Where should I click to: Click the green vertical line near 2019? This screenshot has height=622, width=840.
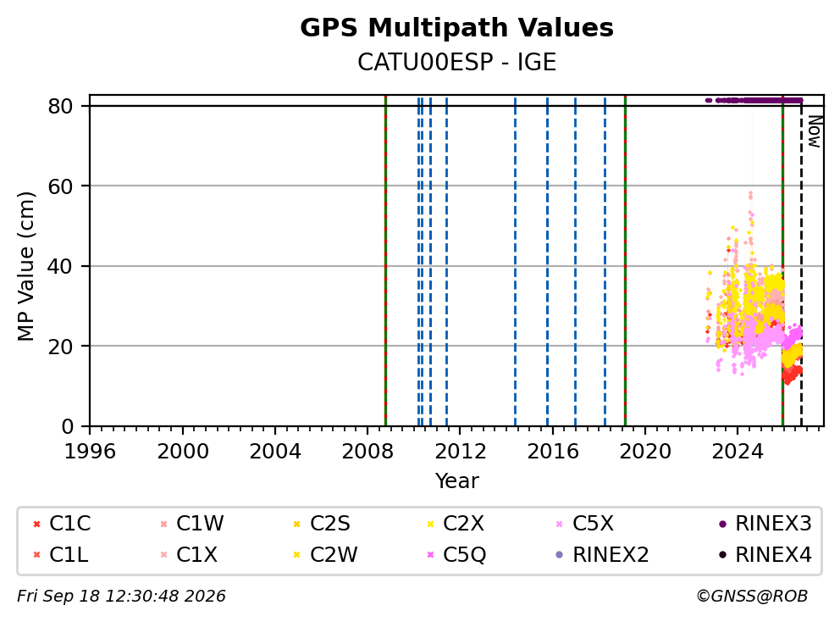coord(625,261)
